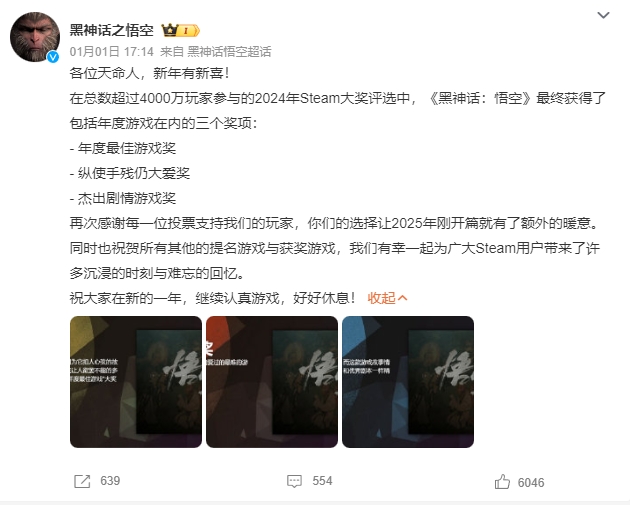Image resolution: width=630 pixels, height=505 pixels.
Task: Open the 黑神话之悟空 username link
Action: [111, 30]
